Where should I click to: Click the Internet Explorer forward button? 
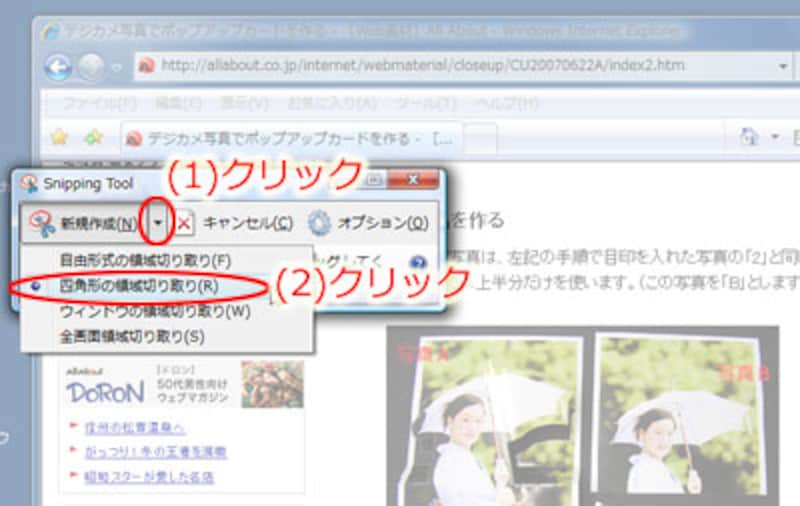pos(91,67)
